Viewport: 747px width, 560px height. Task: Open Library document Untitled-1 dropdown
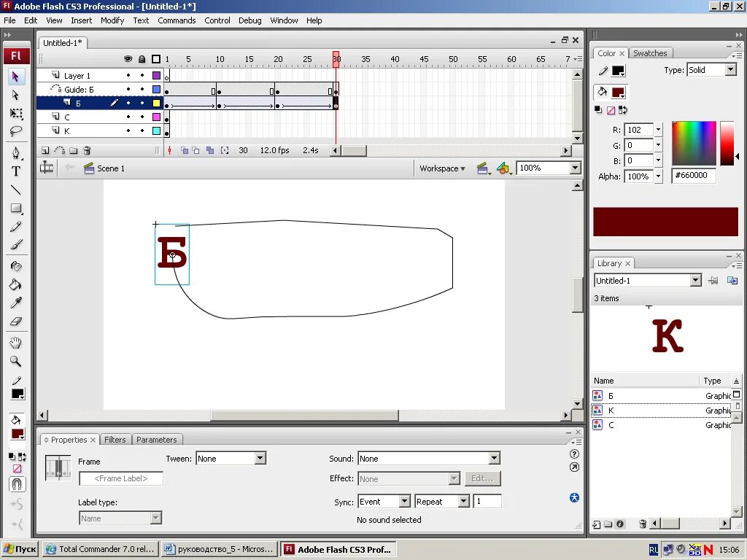pyautogui.click(x=696, y=281)
